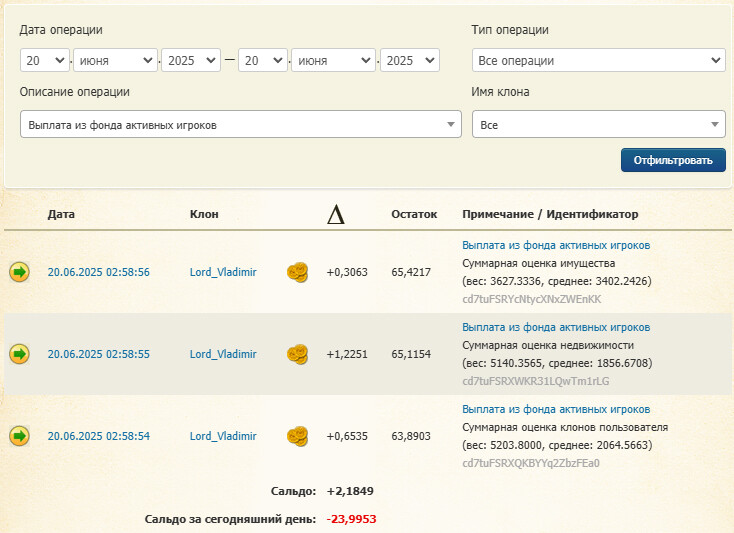Screen dimensions: 734x533
Task: Click Выплата из фонда link above Суммарная оценка недвижимости
Action: point(556,327)
